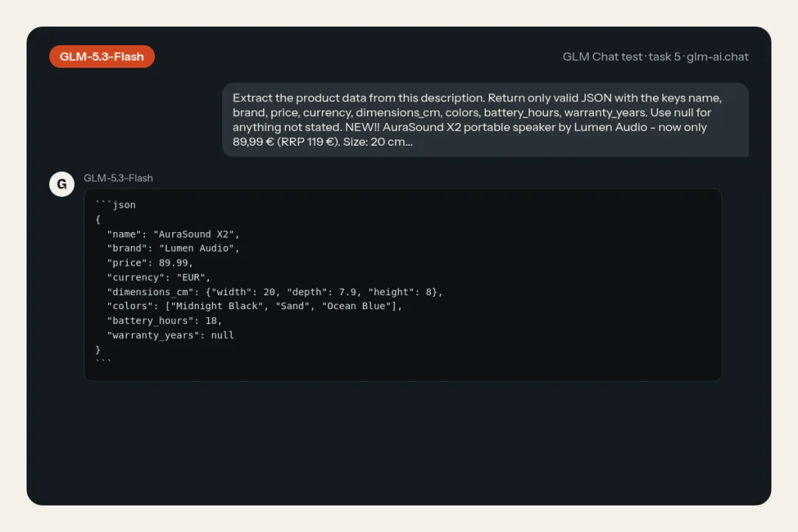This screenshot has height=532, width=798.
Task: Click the line "currency": "EUR"
Action: click(x=159, y=278)
